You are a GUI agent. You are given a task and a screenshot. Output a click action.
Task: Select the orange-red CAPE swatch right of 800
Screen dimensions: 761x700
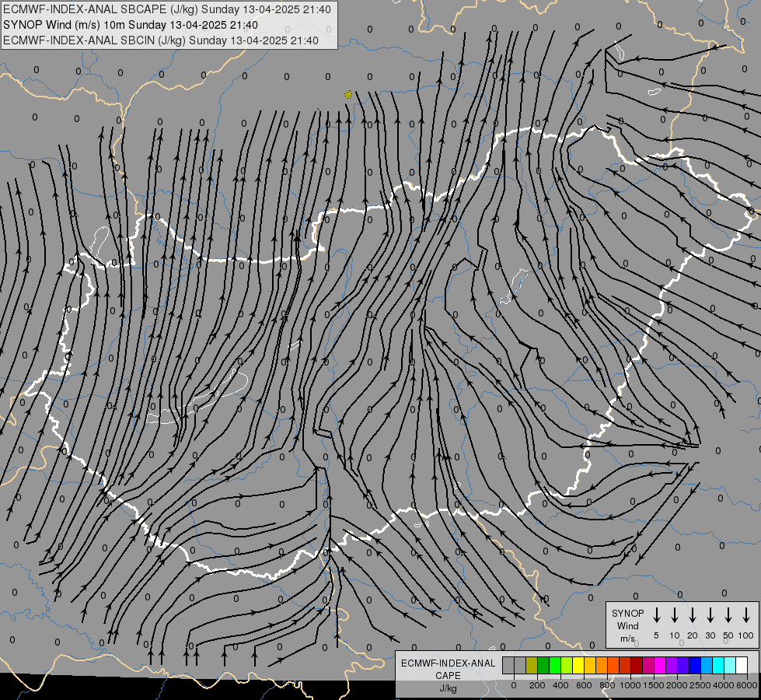pos(613,665)
